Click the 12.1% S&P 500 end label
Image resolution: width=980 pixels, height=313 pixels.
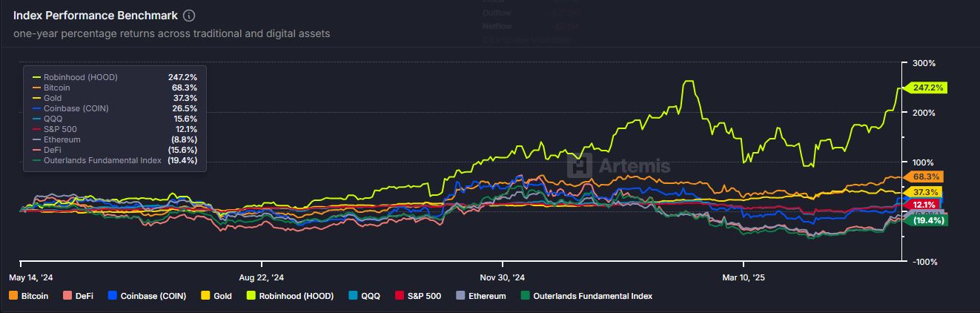pyautogui.click(x=924, y=204)
